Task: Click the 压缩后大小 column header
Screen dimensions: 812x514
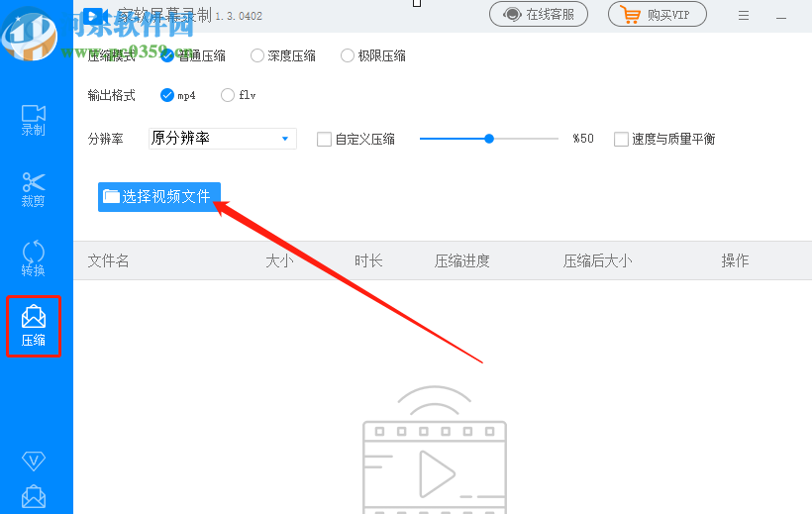Action: [597, 260]
